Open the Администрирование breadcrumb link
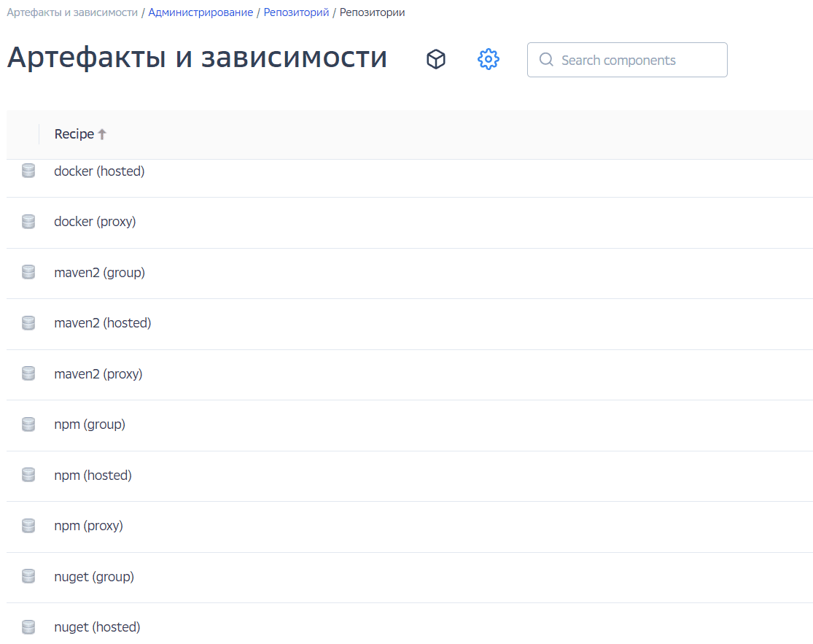Viewport: 813px width, 644px height. click(x=201, y=12)
